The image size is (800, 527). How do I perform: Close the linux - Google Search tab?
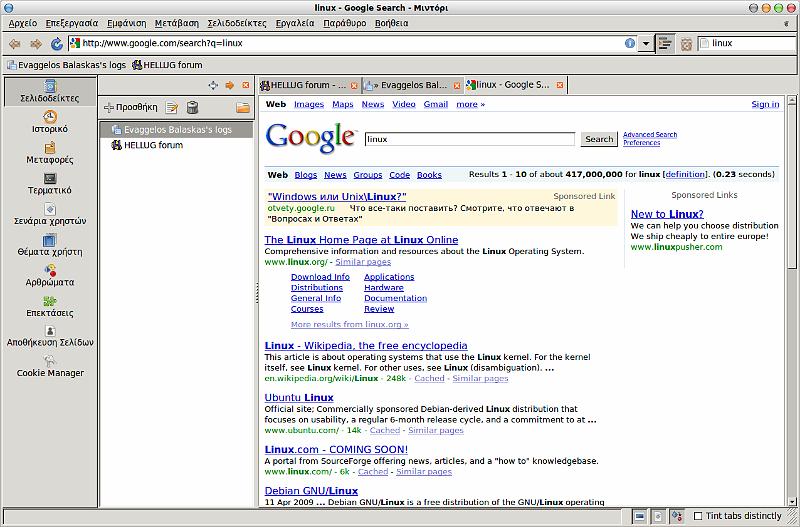point(560,85)
